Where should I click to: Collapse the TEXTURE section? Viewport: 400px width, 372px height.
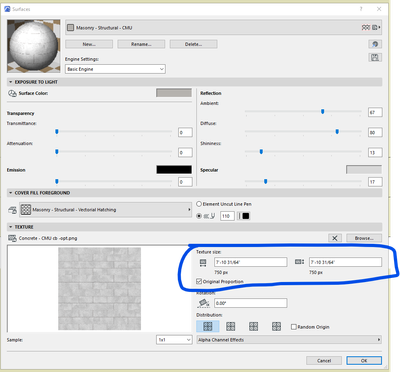tap(10, 227)
